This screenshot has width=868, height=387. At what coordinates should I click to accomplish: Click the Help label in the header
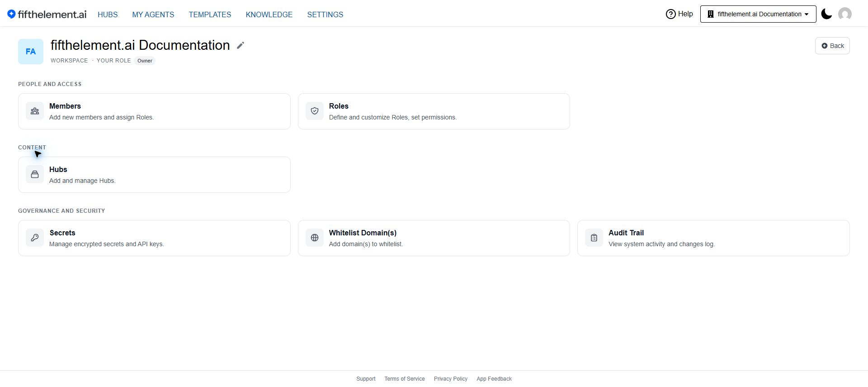(x=685, y=14)
